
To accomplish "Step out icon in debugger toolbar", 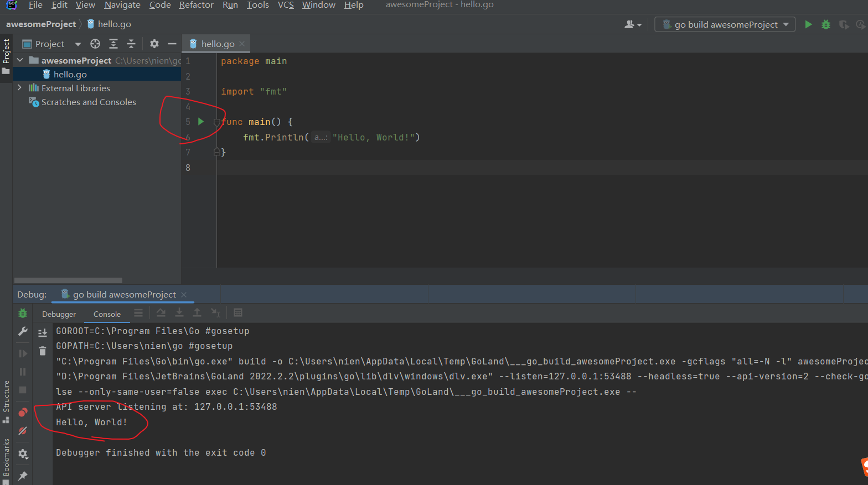I will tap(197, 312).
